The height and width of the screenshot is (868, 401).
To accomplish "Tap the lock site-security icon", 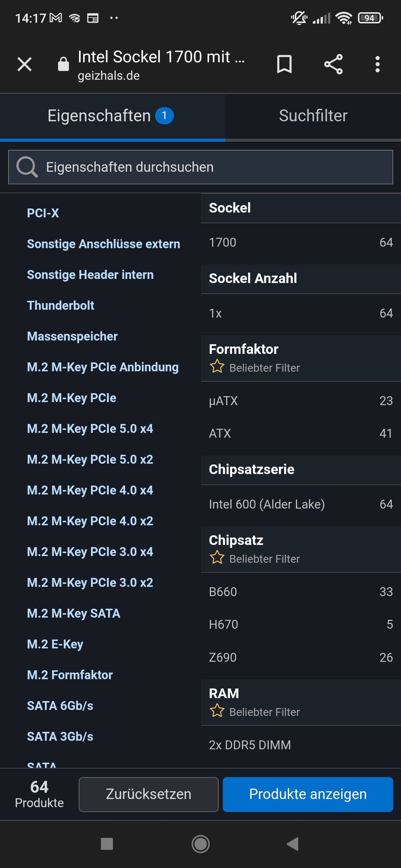I will tap(63, 64).
